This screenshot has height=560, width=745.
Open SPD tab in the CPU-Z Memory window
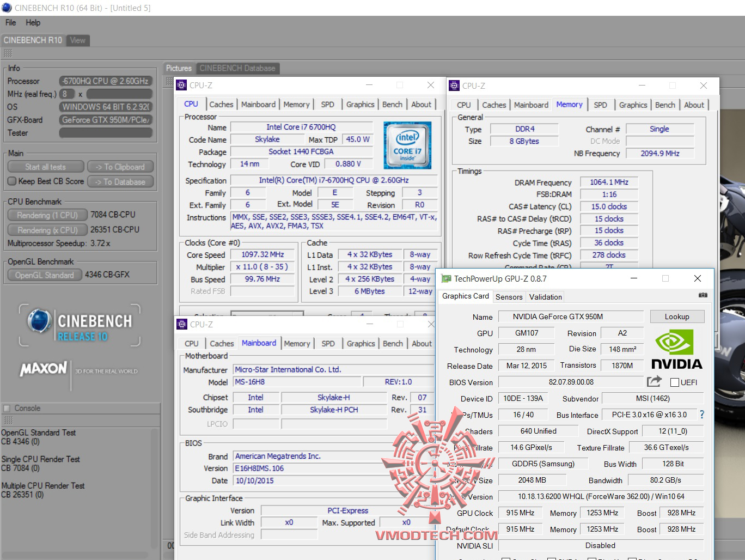tap(600, 105)
